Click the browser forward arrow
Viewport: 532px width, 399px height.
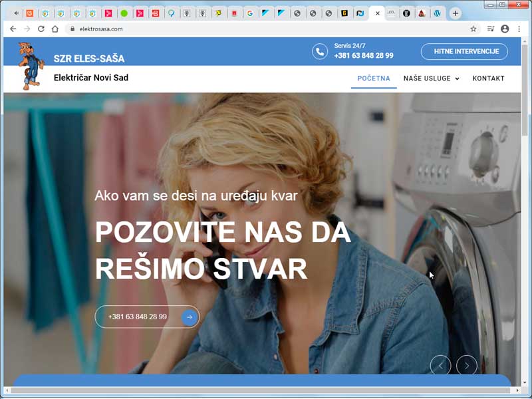tap(27, 29)
